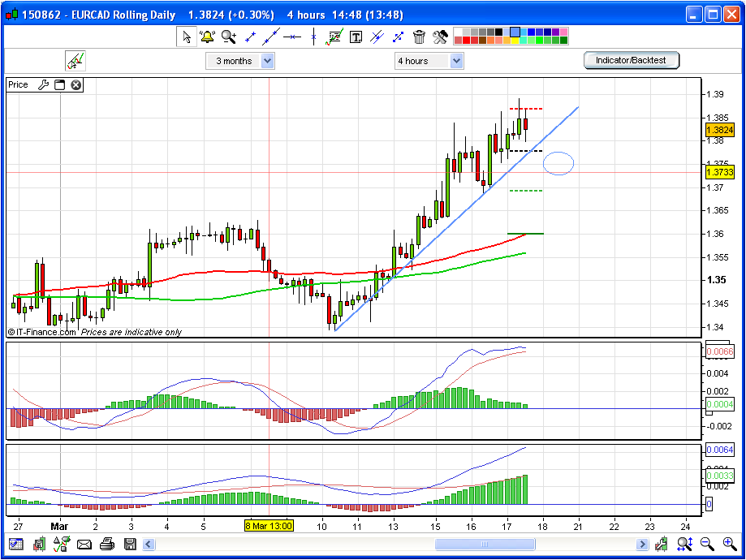Screen dimensions: 746x560
Task: Pick the black color swatch
Action: [x=498, y=32]
